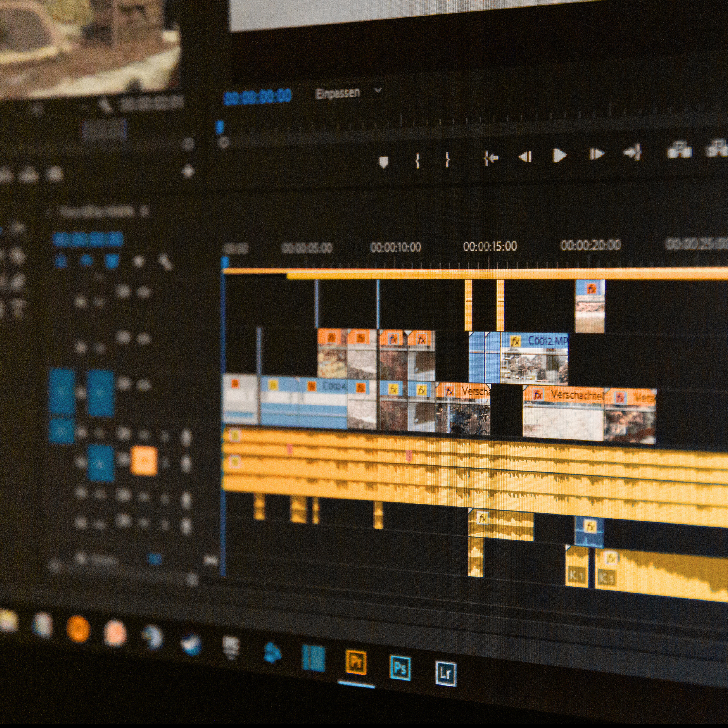728x728 pixels.
Task: Click the Lift button icon
Action: coord(679,150)
